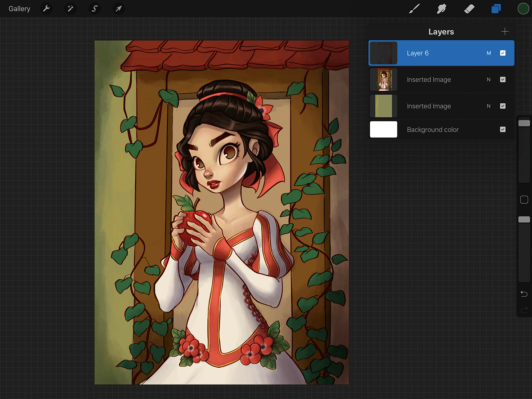The width and height of the screenshot is (532, 399).
Task: Open blend mode N for lower Inserted Image
Action: (x=489, y=106)
